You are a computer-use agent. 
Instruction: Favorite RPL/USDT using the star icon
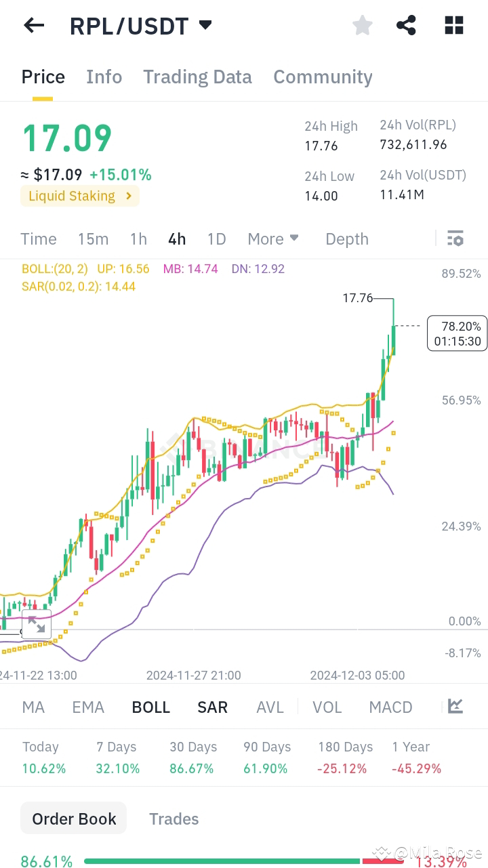click(363, 25)
